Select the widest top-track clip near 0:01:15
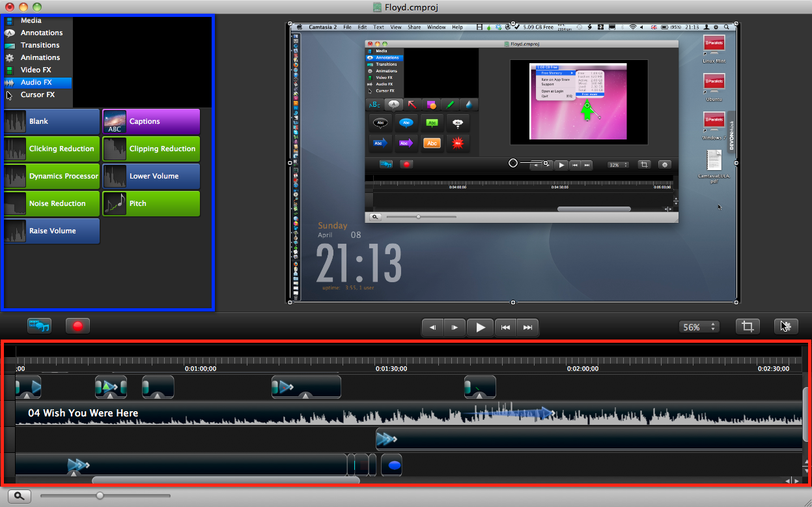The width and height of the screenshot is (812, 507). coord(306,387)
